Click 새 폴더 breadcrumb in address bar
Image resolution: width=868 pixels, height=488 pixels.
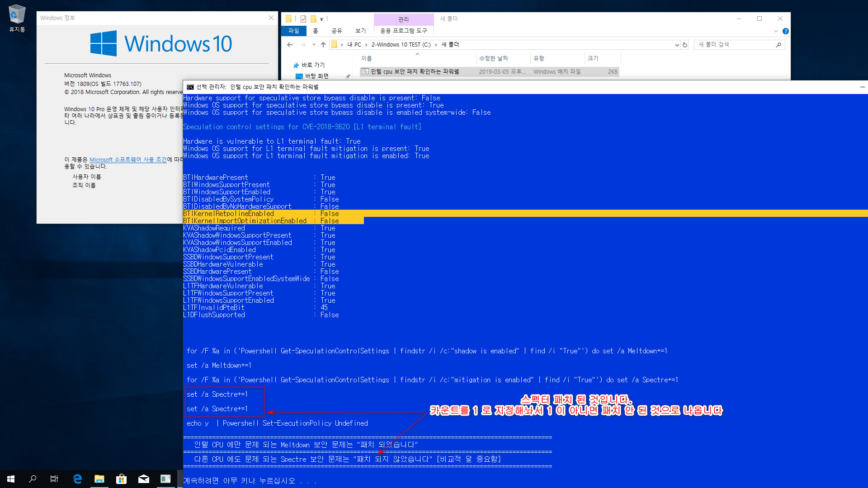(x=450, y=45)
